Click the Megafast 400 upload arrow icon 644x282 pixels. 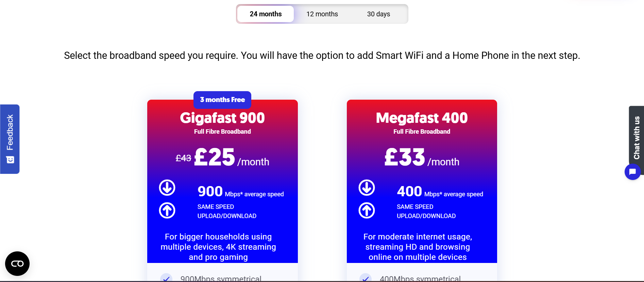click(367, 211)
